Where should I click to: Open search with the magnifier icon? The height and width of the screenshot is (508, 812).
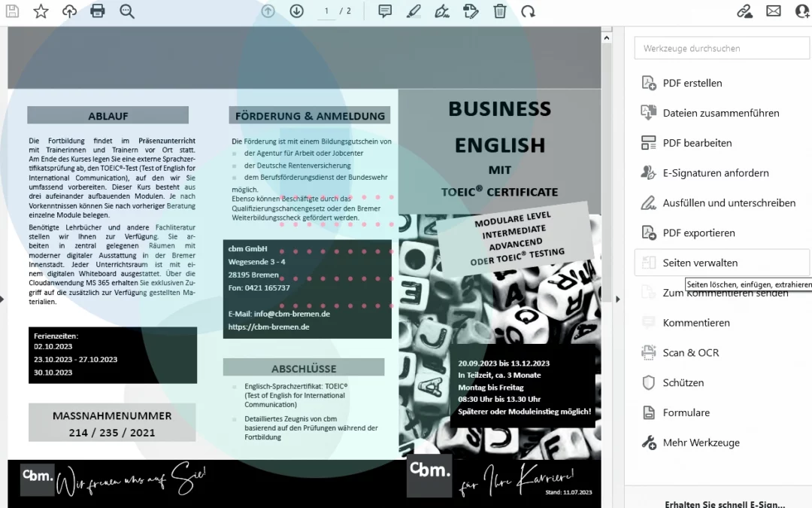coord(127,11)
